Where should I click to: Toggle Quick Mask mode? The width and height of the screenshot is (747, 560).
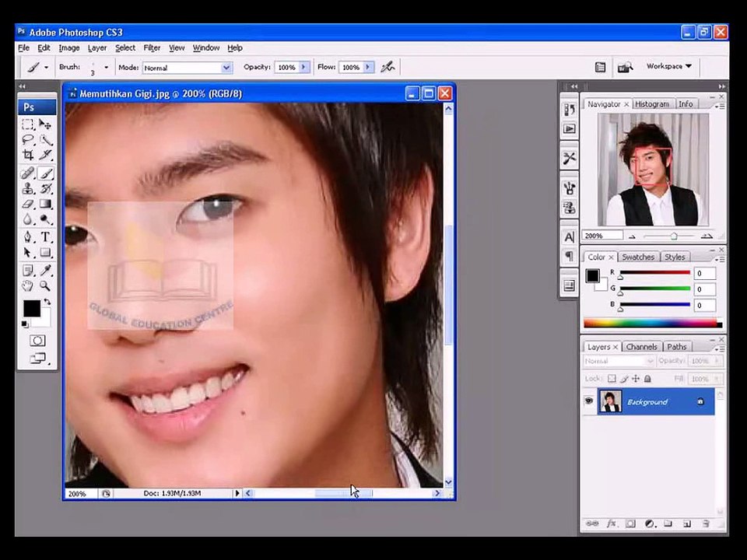(x=37, y=341)
